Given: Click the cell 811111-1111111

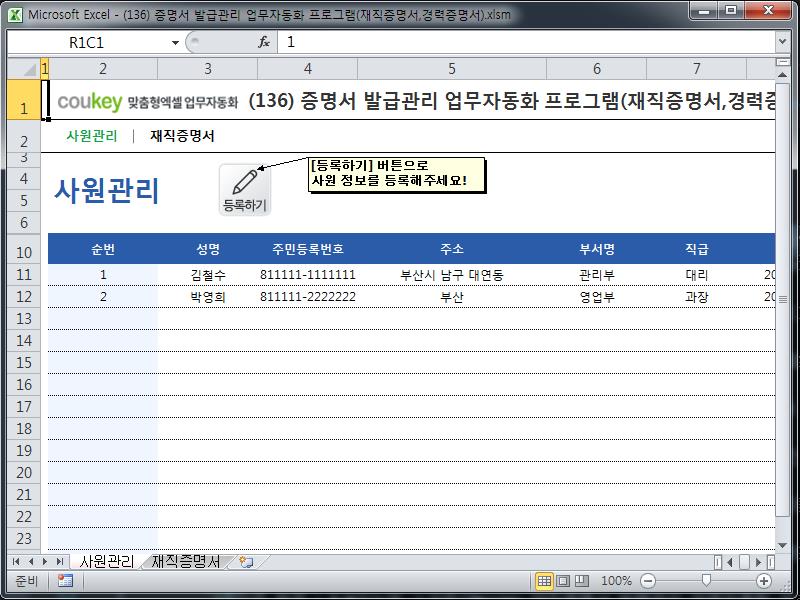Looking at the screenshot, I should pos(308,275).
